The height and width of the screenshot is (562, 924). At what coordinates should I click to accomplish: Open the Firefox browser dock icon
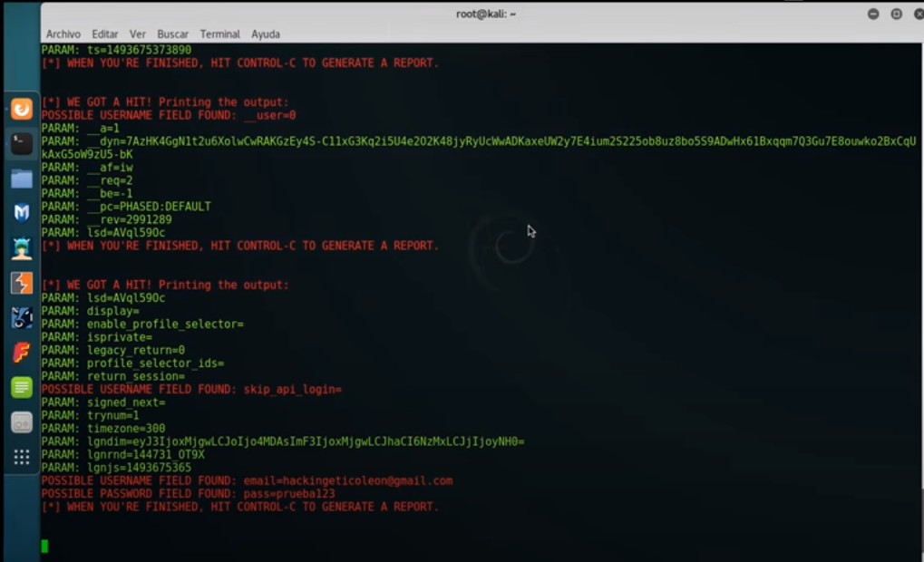tap(22, 109)
